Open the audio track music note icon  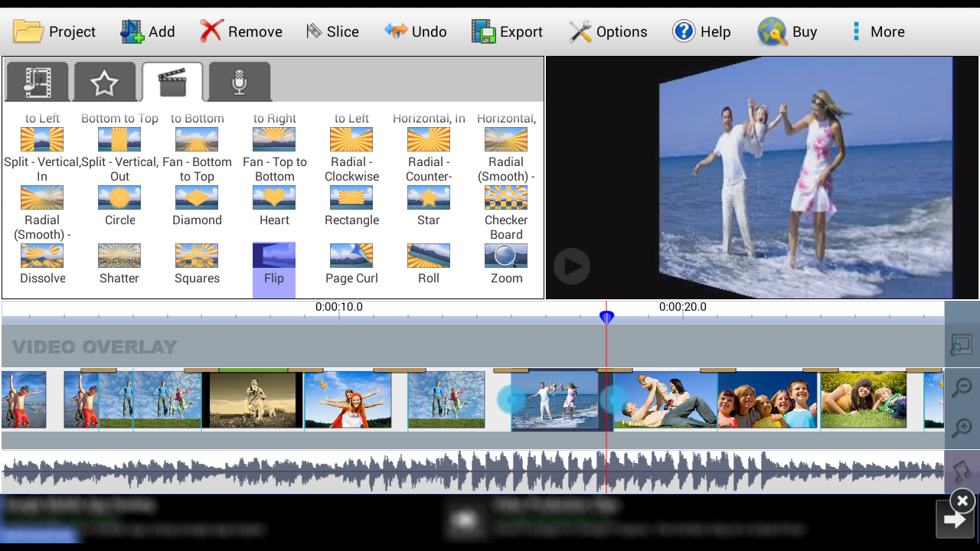tap(962, 471)
